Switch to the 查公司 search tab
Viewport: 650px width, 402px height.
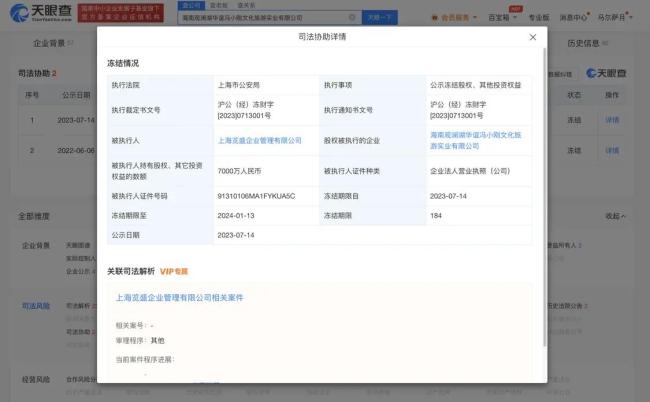191,5
